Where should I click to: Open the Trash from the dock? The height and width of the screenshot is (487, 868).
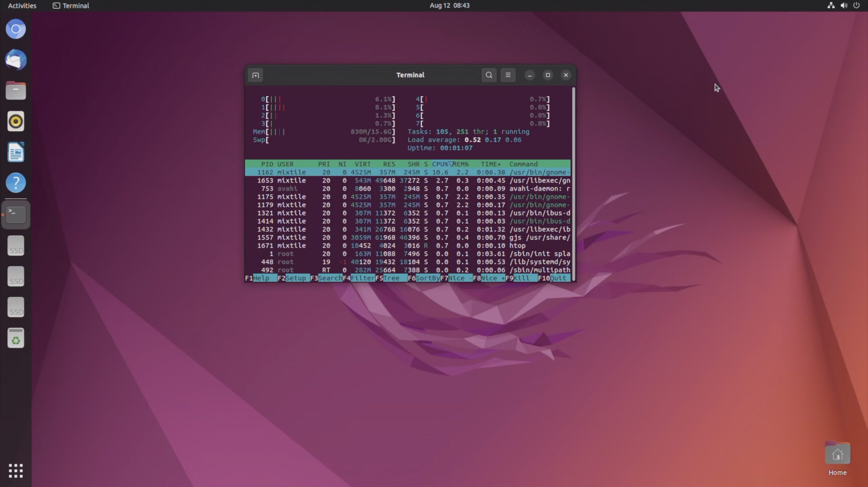(x=16, y=338)
